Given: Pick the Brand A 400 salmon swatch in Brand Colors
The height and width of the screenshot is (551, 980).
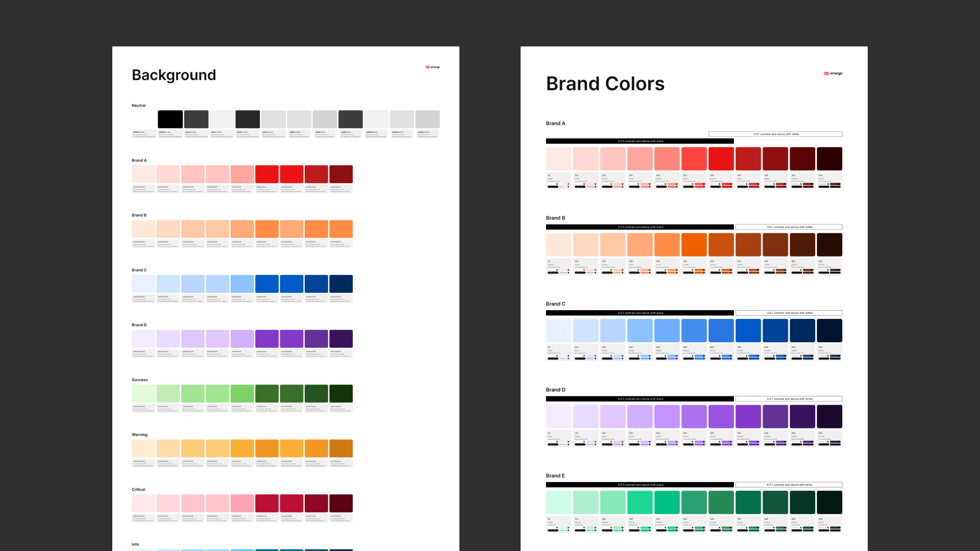Looking at the screenshot, I should click(667, 159).
